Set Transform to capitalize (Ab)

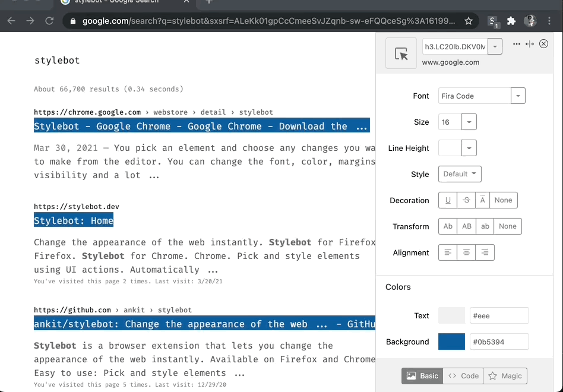pos(448,226)
